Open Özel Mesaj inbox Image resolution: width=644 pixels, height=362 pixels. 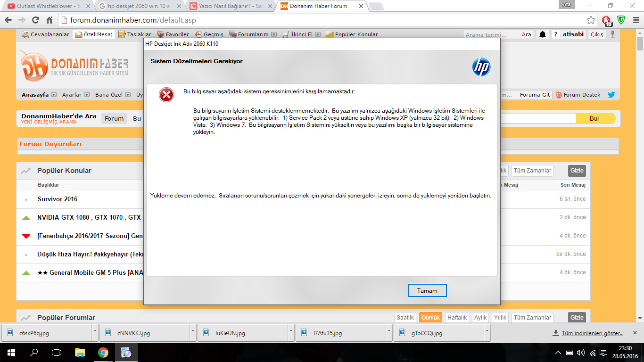94,34
